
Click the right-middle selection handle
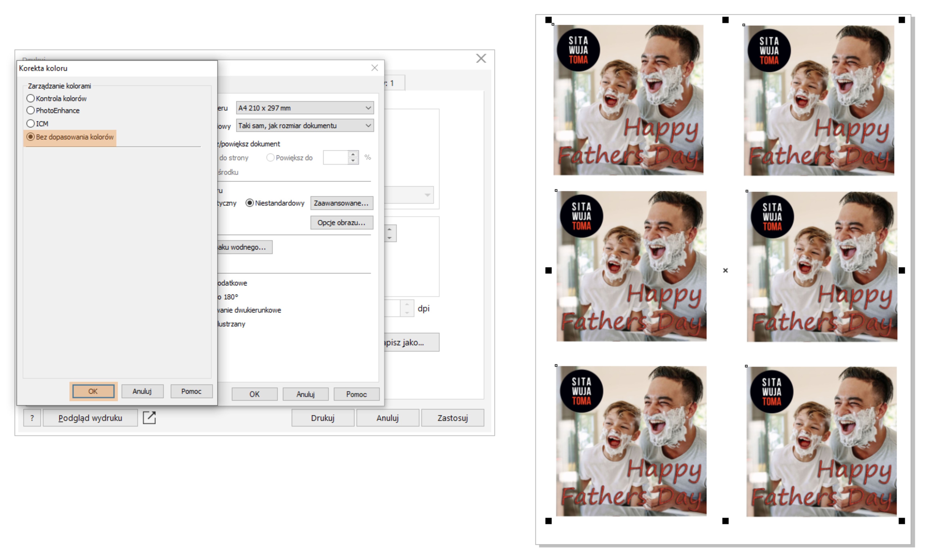pyautogui.click(x=901, y=270)
